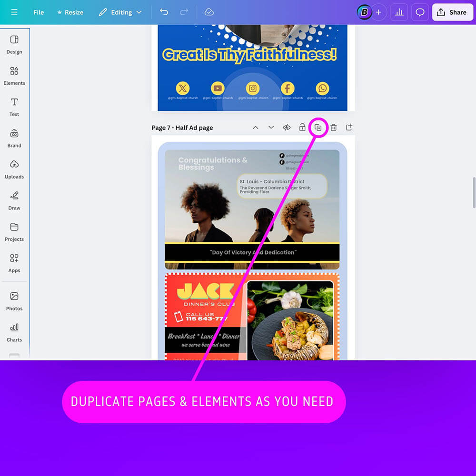Image resolution: width=476 pixels, height=476 pixels.
Task: Delete Page 7 with trash icon
Action: tap(334, 128)
